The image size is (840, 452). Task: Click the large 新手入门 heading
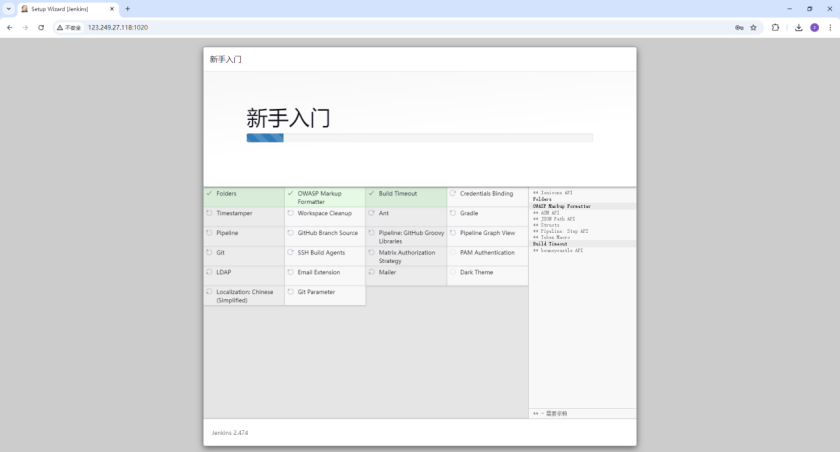point(288,118)
